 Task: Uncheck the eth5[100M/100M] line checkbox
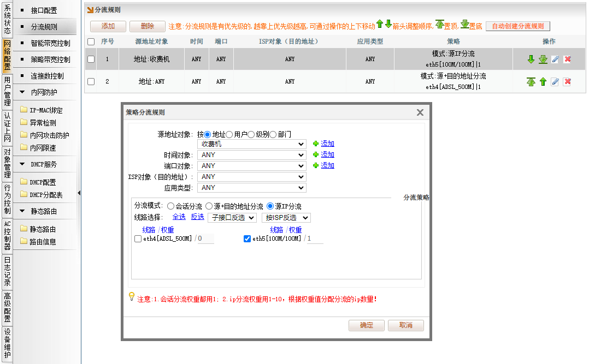pos(247,239)
